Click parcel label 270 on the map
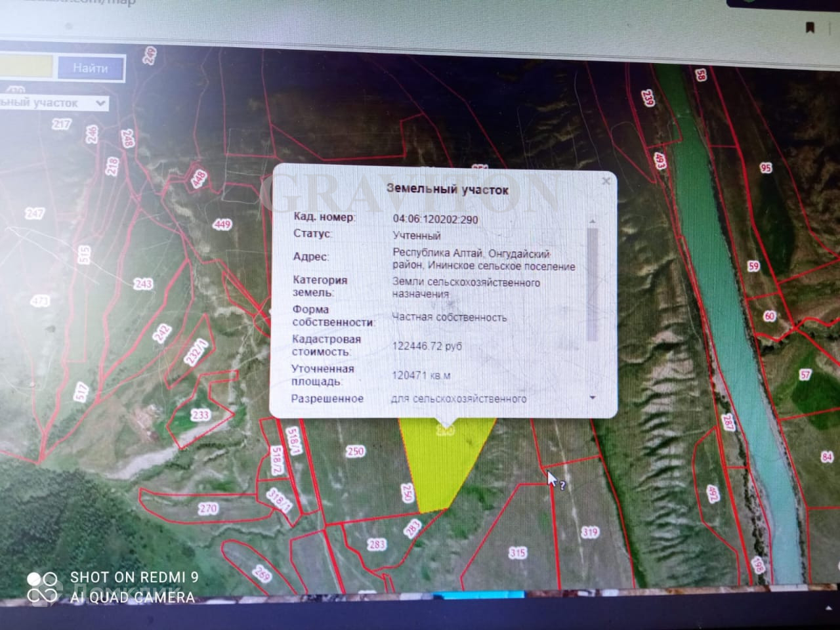The width and height of the screenshot is (840, 630). (x=208, y=508)
